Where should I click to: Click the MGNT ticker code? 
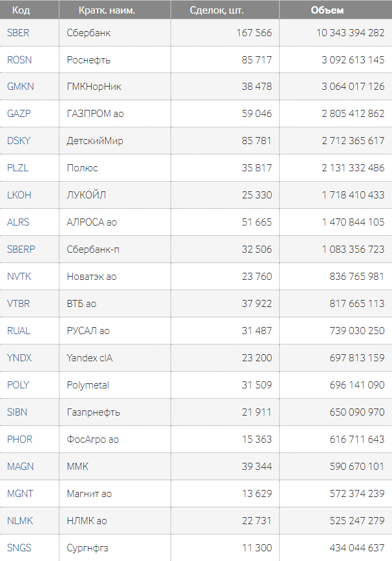[x=20, y=494]
